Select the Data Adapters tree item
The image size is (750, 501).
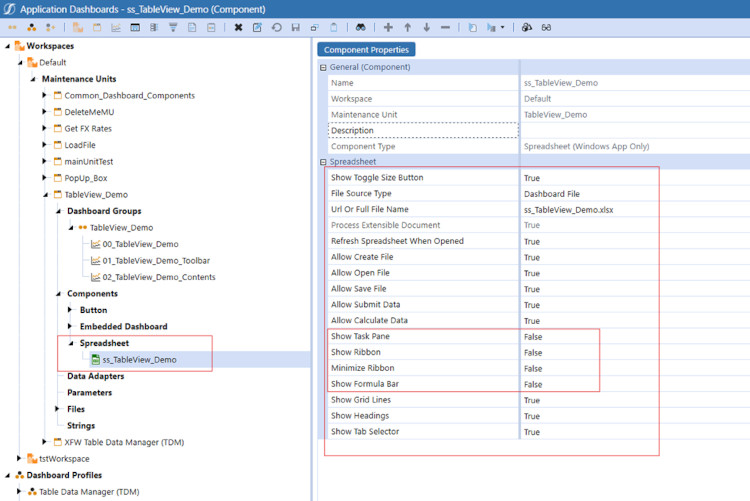95,376
